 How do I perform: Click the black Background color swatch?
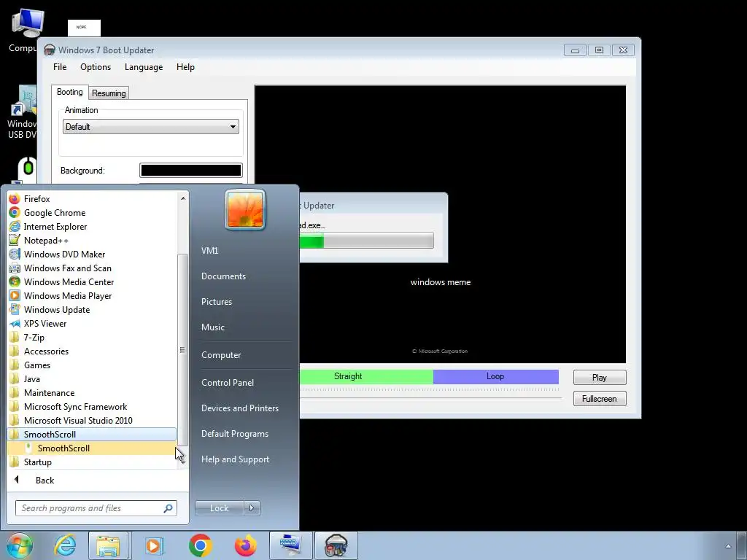tap(190, 171)
